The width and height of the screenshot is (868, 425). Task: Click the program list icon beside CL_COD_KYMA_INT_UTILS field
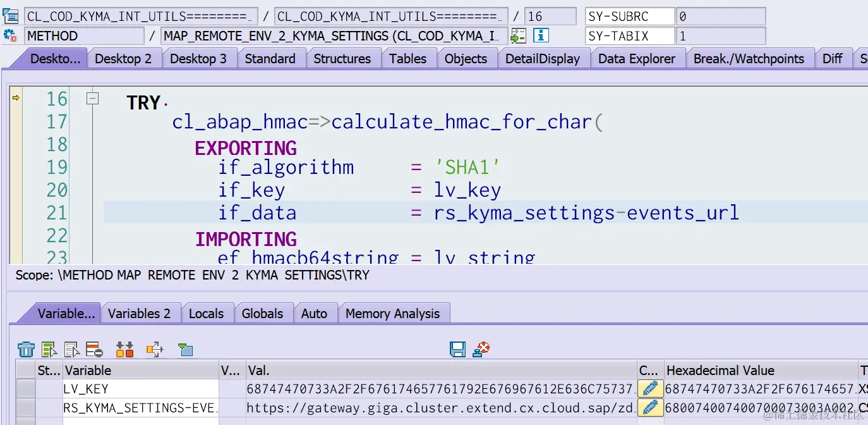click(x=11, y=16)
